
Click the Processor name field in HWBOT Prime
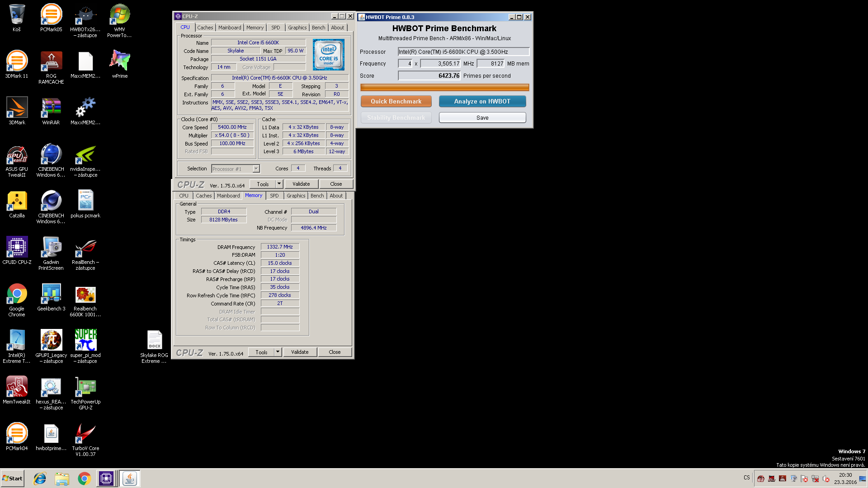click(x=463, y=52)
